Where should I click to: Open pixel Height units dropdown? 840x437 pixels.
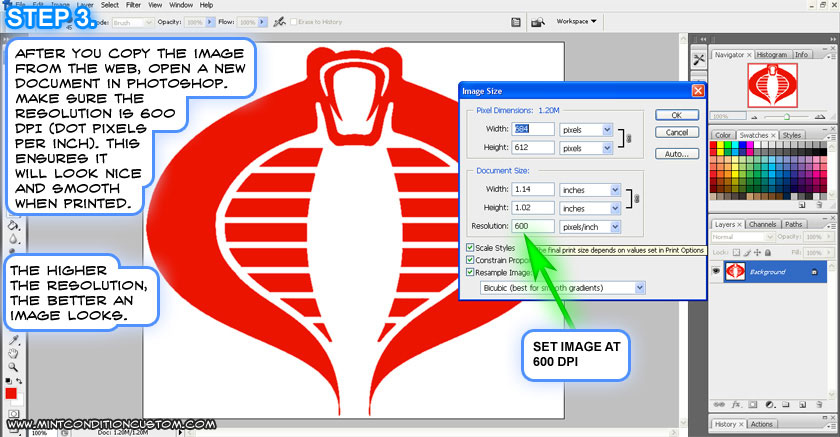click(607, 148)
